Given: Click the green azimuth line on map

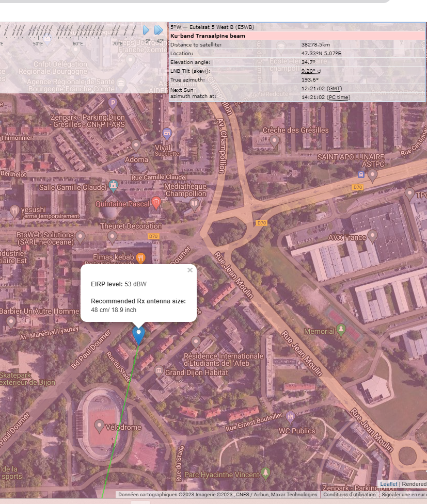Looking at the screenshot, I should [121, 421].
